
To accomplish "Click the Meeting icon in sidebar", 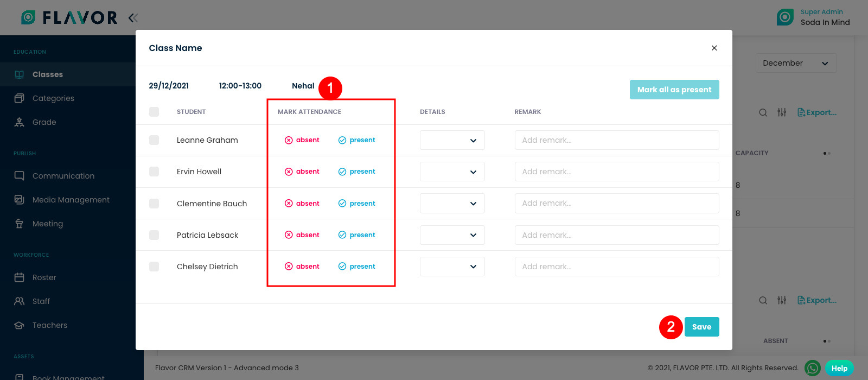I will 20,224.
